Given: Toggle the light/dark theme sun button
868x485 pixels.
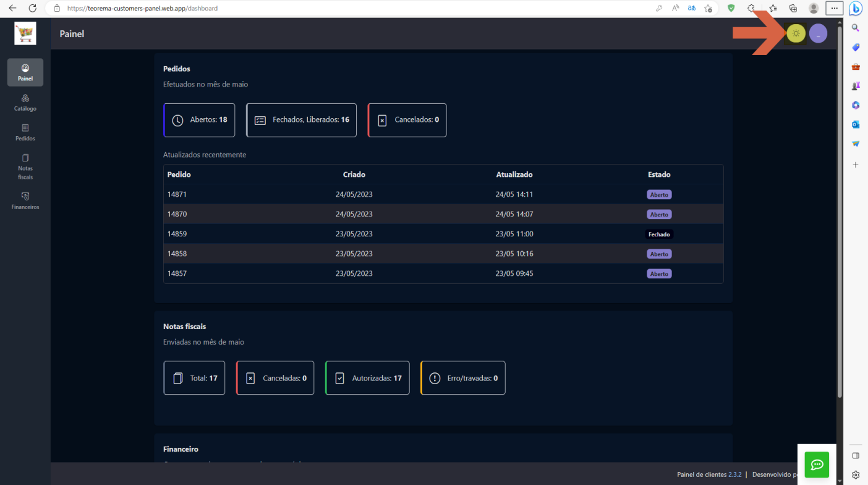Looking at the screenshot, I should pyautogui.click(x=796, y=33).
